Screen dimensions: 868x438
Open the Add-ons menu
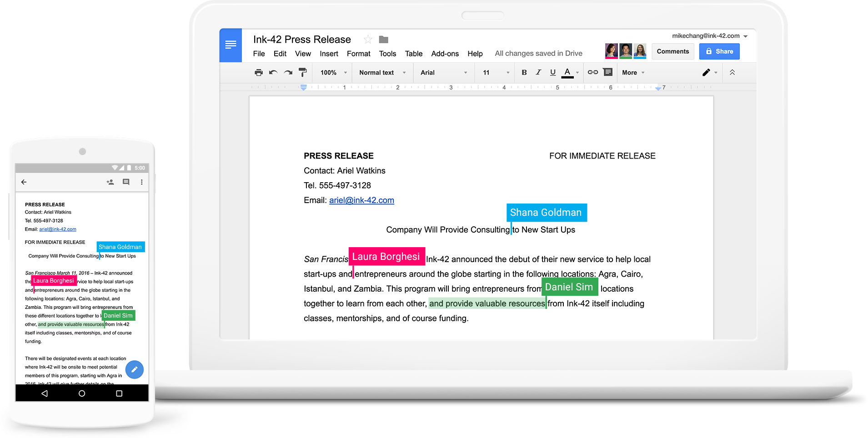[445, 54]
